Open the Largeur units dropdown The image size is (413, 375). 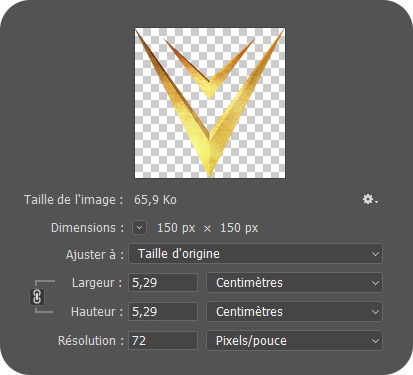295,283
